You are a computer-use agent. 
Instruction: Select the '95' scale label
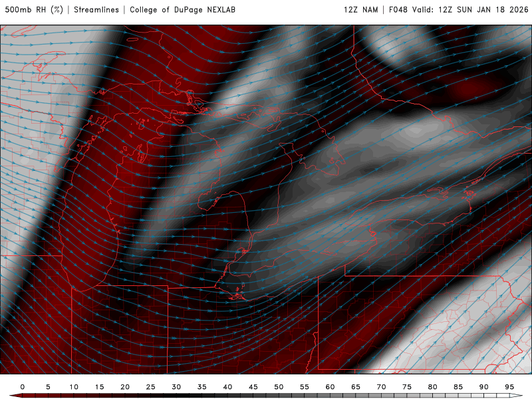coord(509,387)
